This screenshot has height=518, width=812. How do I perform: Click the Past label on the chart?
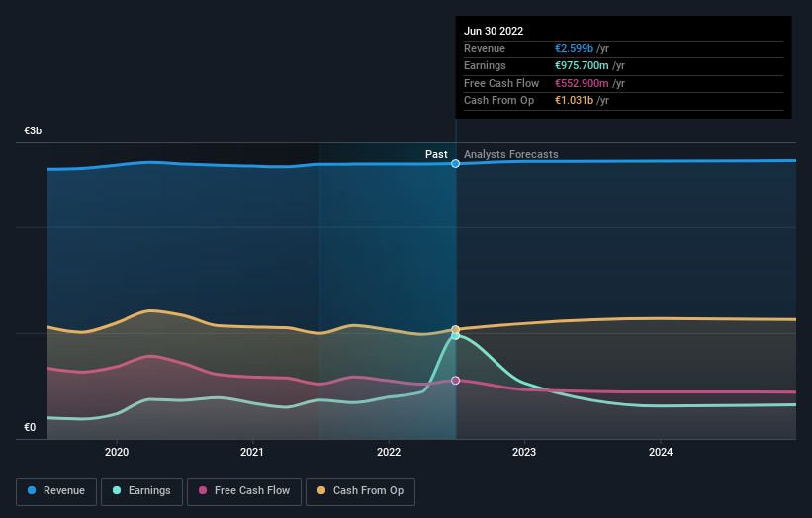(x=436, y=154)
